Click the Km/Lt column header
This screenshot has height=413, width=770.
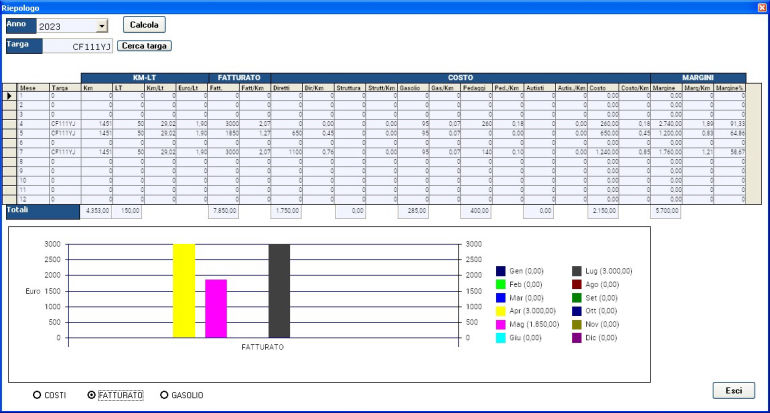point(160,87)
